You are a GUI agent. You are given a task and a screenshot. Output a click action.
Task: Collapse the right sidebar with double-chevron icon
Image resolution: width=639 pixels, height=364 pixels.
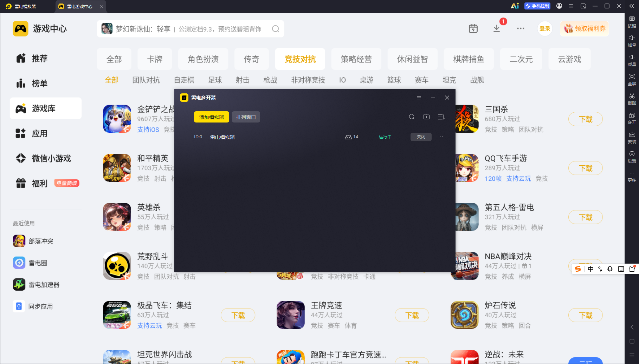click(x=632, y=6)
